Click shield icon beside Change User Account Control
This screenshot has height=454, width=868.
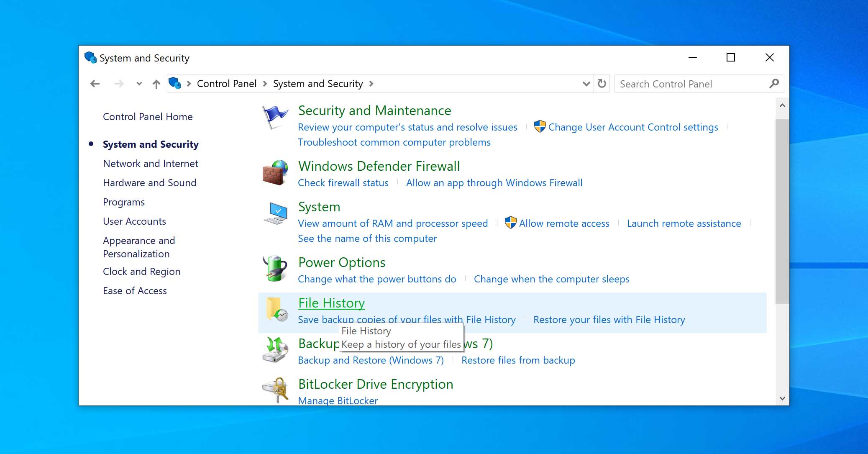pyautogui.click(x=540, y=126)
